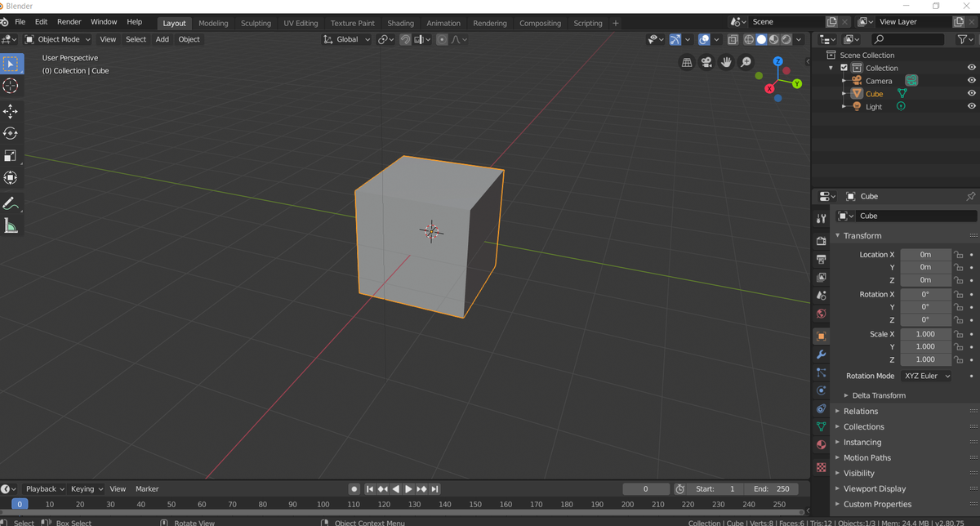The image size is (980, 526).
Task: Hide the Light in the outliner
Action: (x=972, y=106)
